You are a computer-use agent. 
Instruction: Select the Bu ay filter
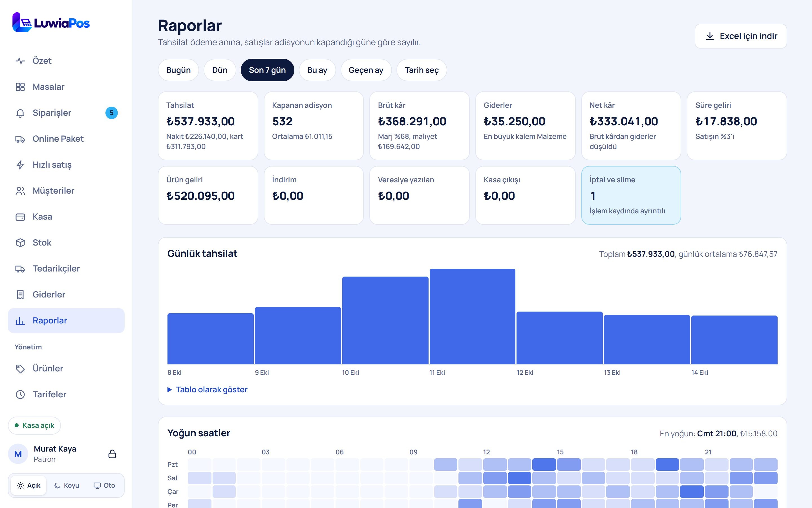tap(317, 70)
